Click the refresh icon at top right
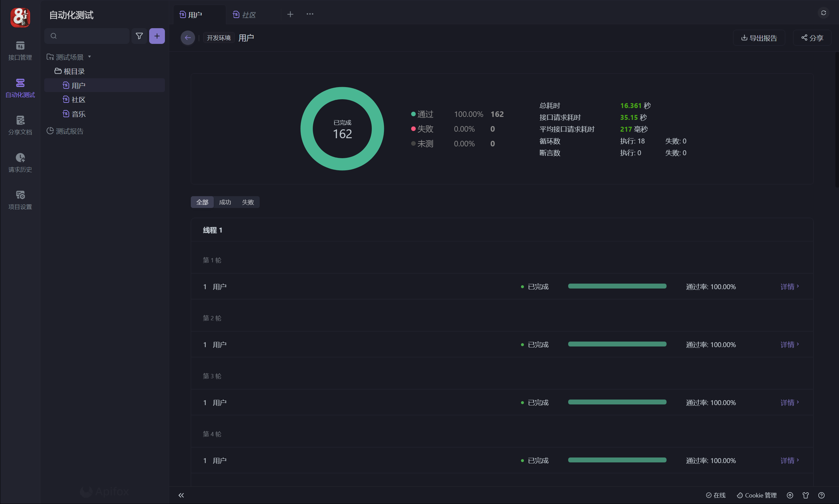 click(x=823, y=13)
